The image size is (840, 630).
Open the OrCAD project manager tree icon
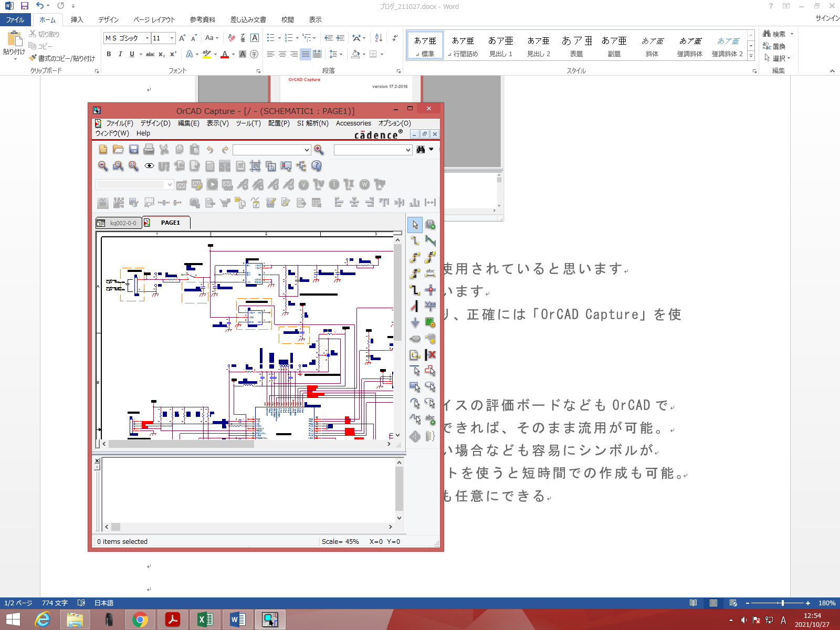[301, 166]
